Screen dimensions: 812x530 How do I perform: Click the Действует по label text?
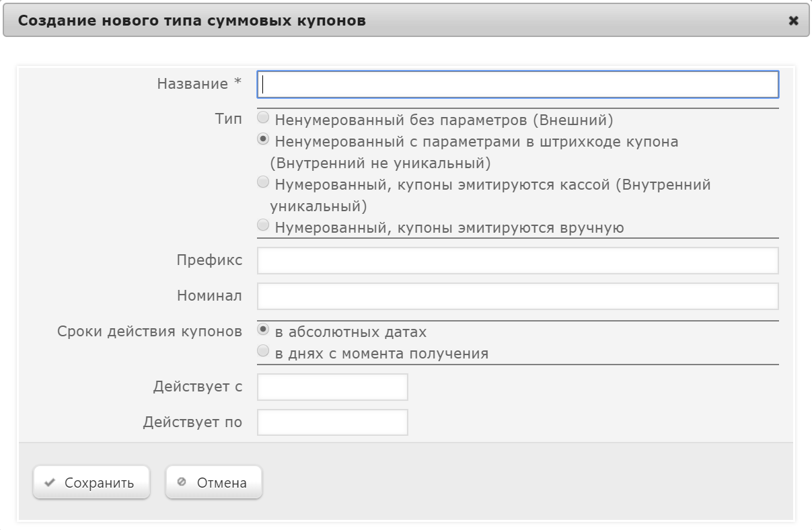coord(192,422)
